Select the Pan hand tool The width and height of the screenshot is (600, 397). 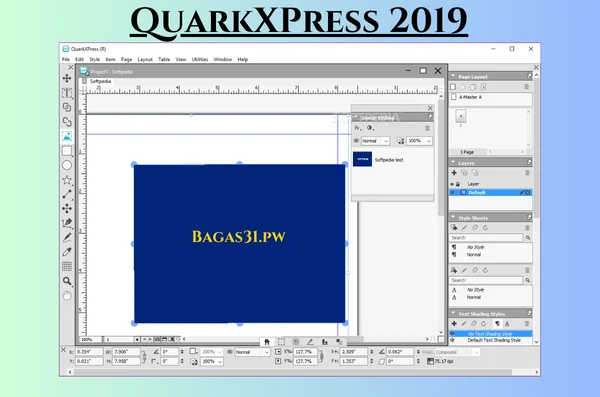pos(67,296)
